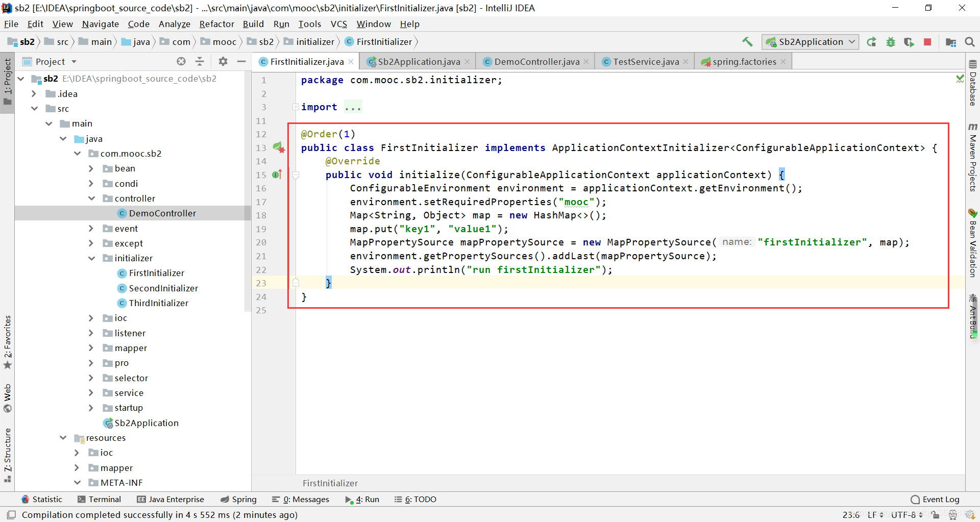Open the Database tool window
Viewport: 980px width, 522px height.
[973, 83]
